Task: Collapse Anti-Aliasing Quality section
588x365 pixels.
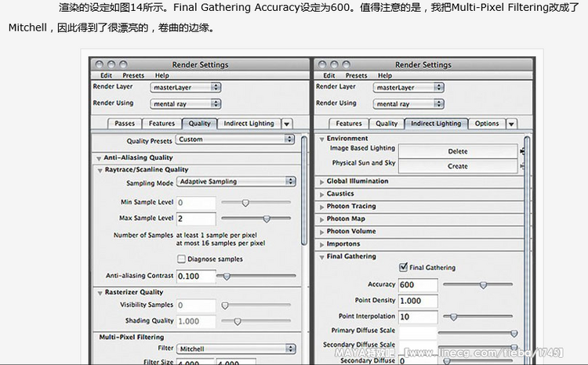Action: point(99,158)
